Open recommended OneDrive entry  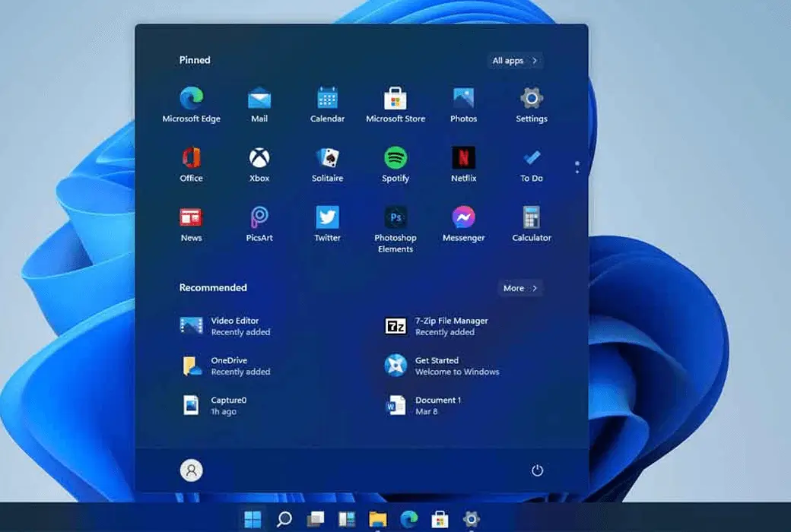[225, 366]
